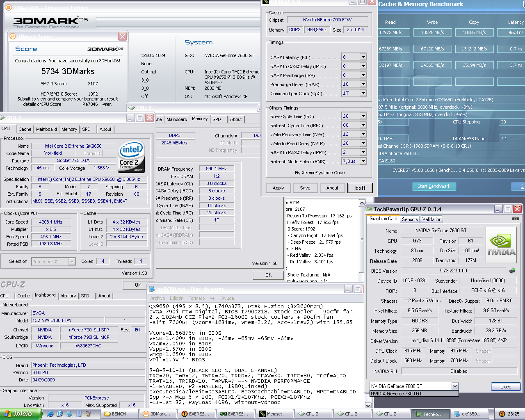Click second EVEREST taskbar button with memory icon
Screen dimensions: 525x420
click(x=235, y=414)
